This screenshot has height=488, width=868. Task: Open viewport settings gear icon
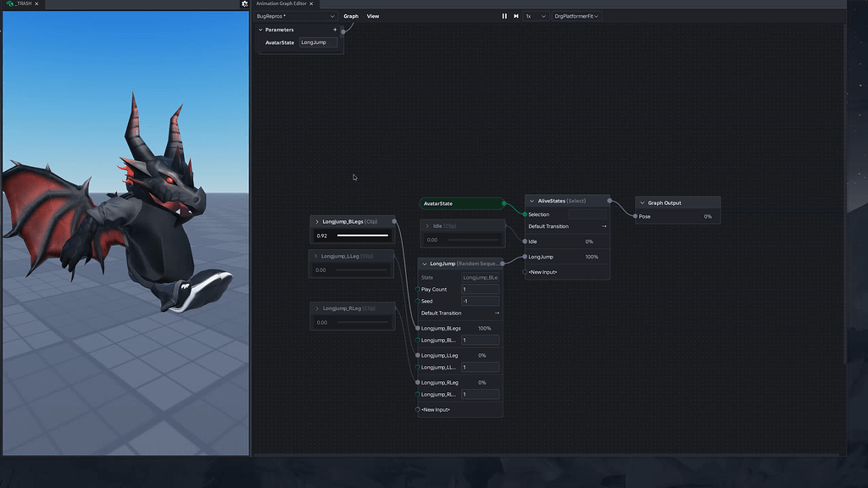pos(244,4)
